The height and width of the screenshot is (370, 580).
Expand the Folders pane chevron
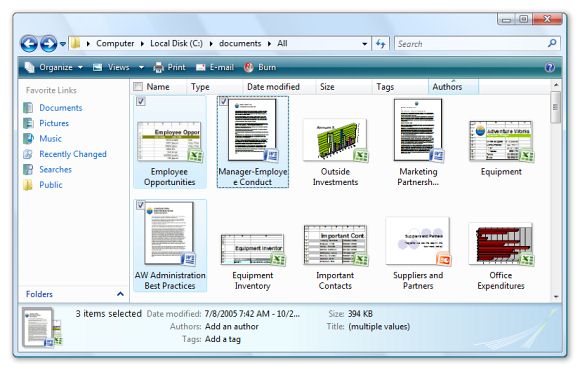120,294
